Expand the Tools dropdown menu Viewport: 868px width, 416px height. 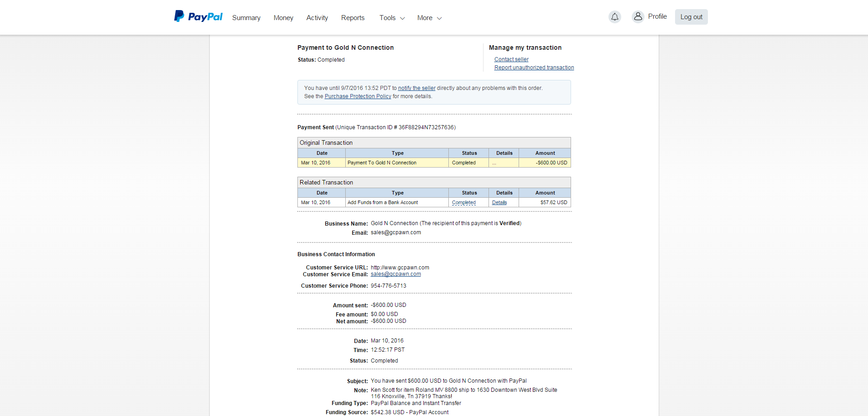pyautogui.click(x=392, y=18)
